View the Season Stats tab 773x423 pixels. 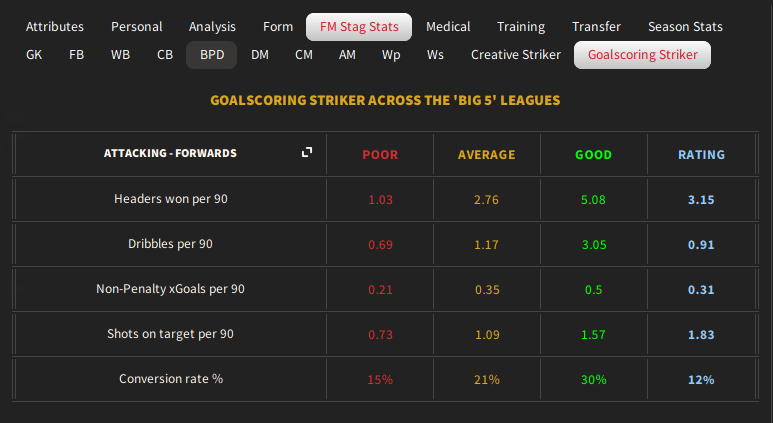click(x=685, y=27)
